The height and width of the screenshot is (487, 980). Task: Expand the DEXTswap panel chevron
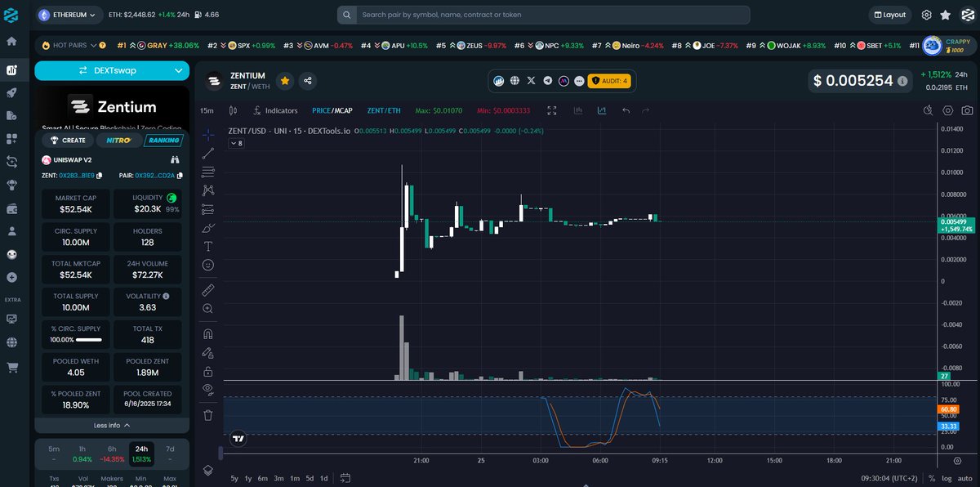coord(179,71)
